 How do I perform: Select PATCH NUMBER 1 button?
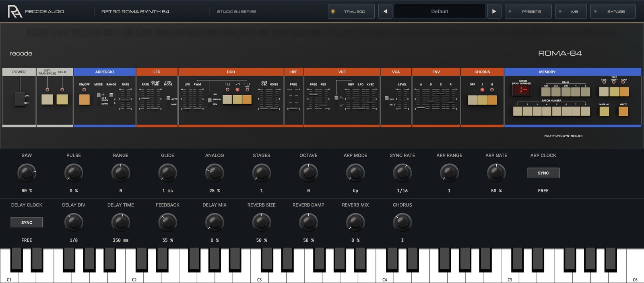[x=518, y=111]
